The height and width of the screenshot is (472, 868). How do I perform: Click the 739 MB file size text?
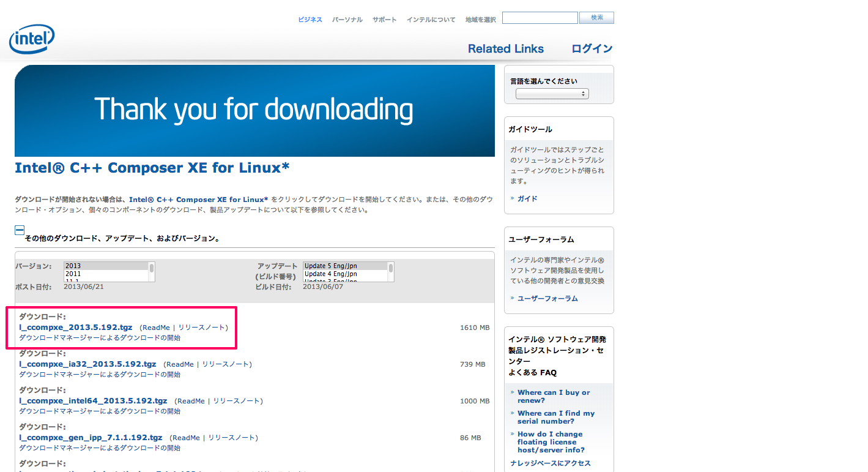pos(472,364)
